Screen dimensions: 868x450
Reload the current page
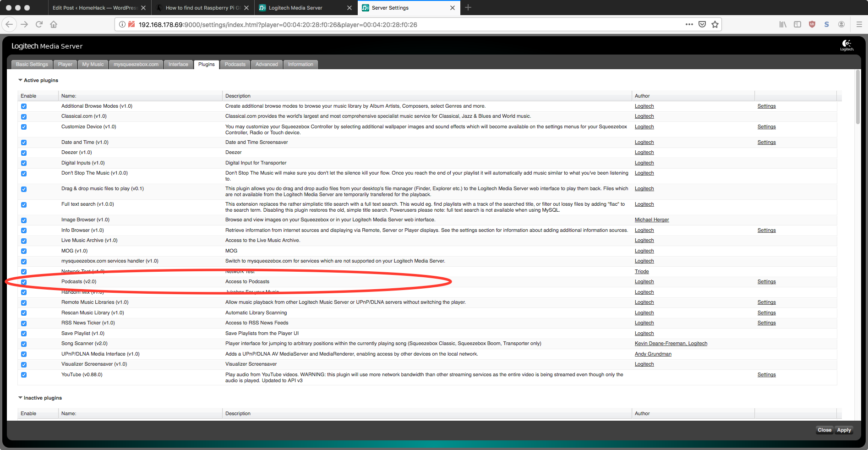[x=39, y=24]
